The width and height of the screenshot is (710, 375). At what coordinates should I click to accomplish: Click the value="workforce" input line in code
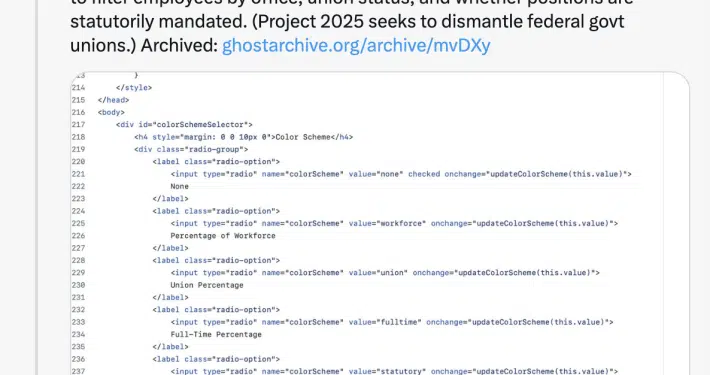pos(394,223)
